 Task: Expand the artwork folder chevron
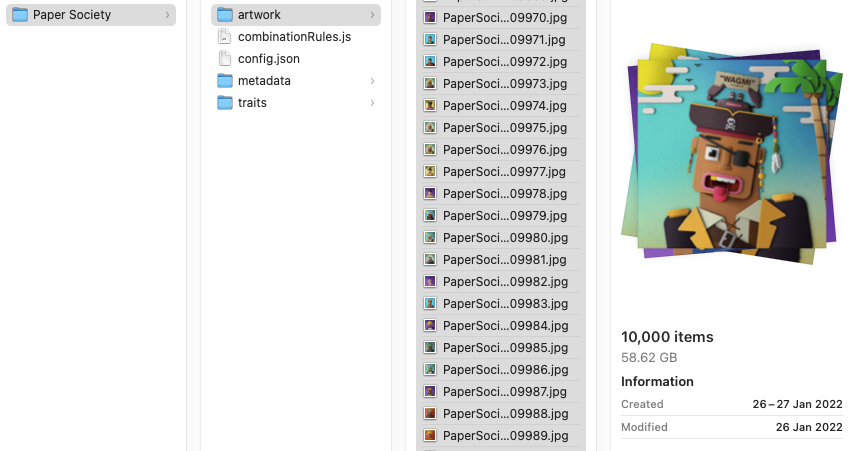point(372,15)
